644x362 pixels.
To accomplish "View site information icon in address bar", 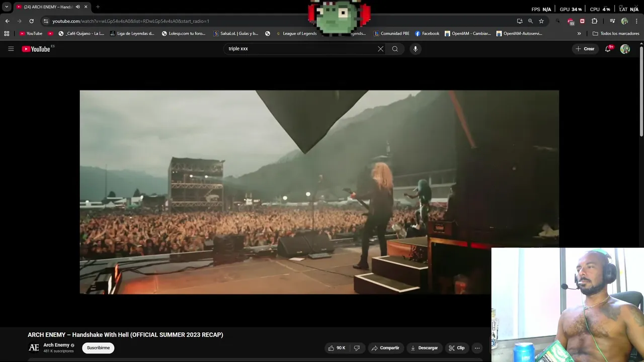I will coord(46,21).
